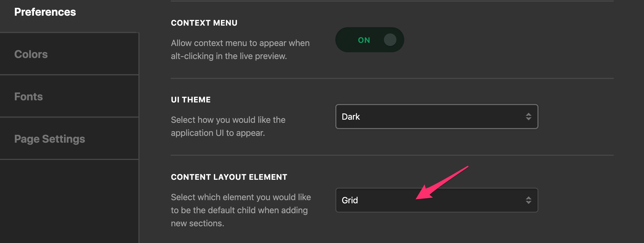The width and height of the screenshot is (644, 243).
Task: Open the Content Layout Element dropdown
Action: click(x=437, y=200)
